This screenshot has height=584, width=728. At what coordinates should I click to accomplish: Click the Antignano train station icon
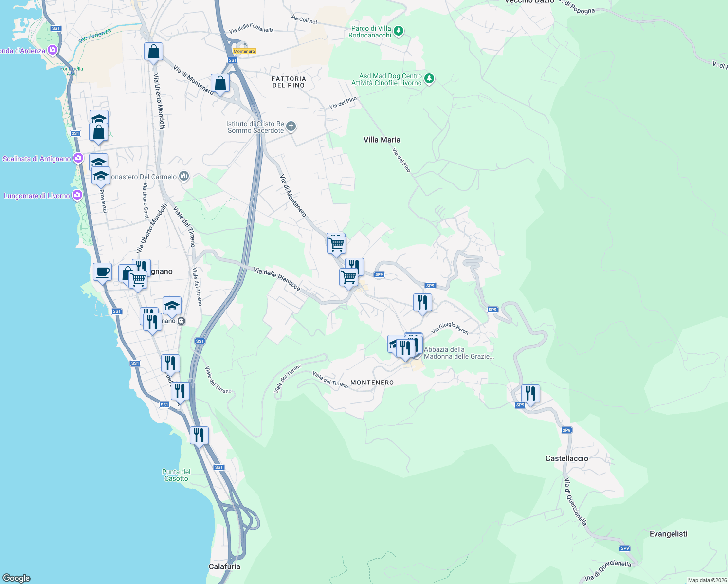181,321
